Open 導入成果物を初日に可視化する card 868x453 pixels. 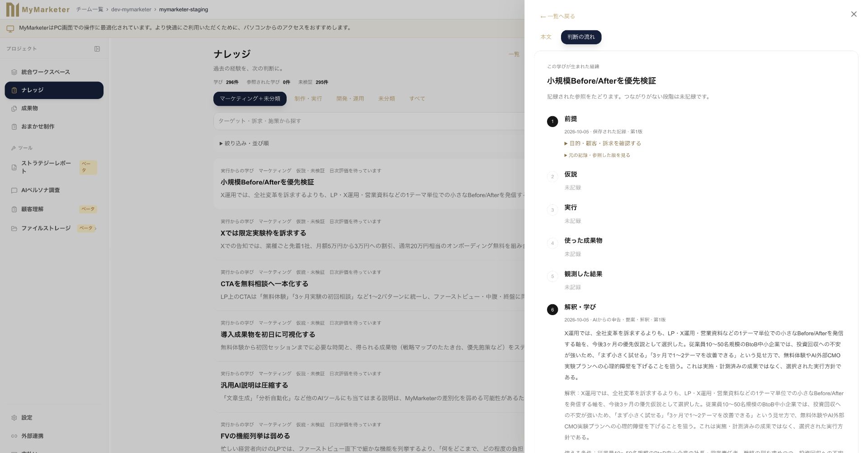click(369, 335)
